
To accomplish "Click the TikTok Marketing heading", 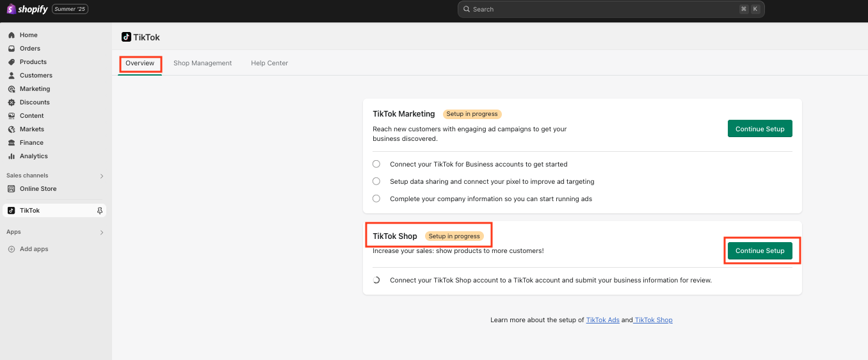I will pyautogui.click(x=404, y=114).
